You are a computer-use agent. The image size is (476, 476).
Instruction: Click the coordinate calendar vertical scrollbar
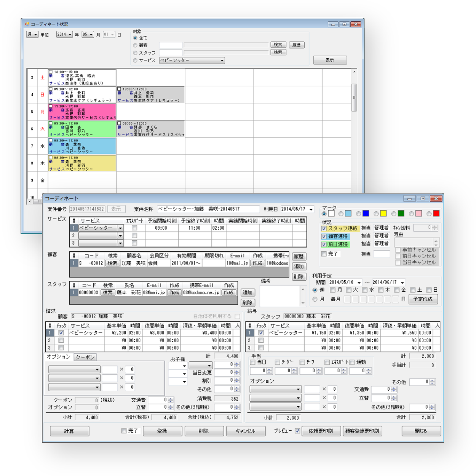pos(354,97)
